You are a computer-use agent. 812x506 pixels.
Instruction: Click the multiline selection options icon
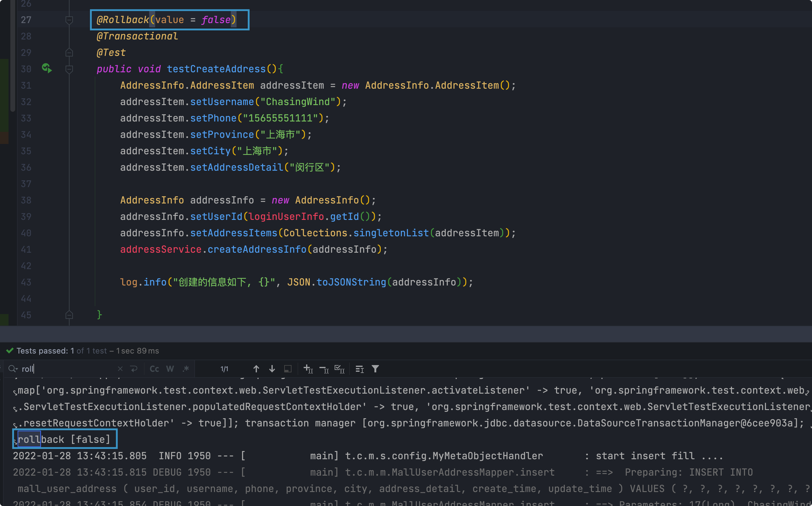pos(360,369)
